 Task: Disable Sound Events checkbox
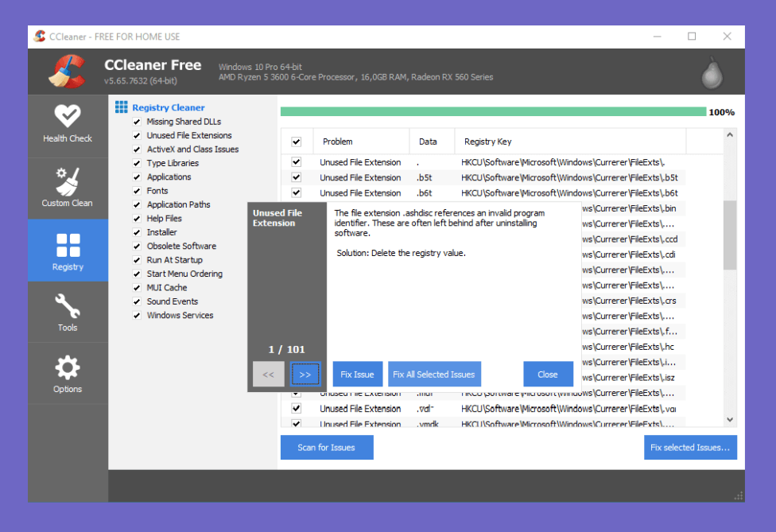tap(137, 302)
